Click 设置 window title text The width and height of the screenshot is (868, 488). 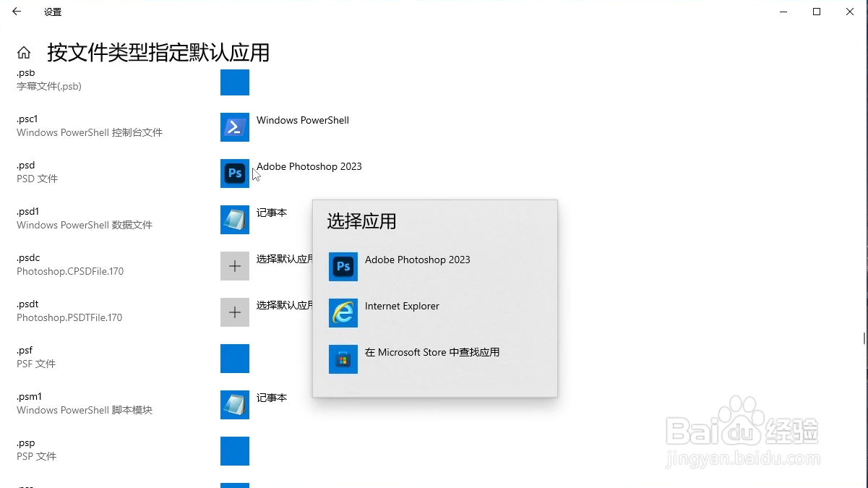[53, 12]
